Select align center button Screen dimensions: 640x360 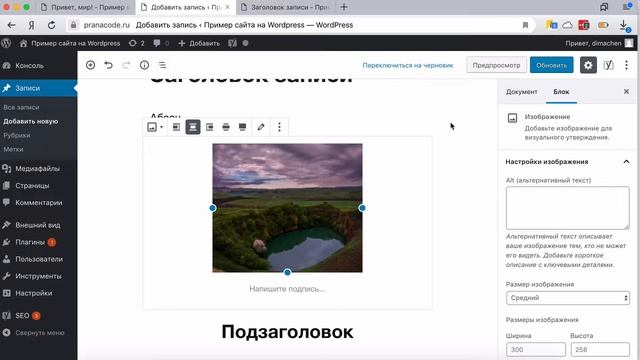[x=193, y=127]
